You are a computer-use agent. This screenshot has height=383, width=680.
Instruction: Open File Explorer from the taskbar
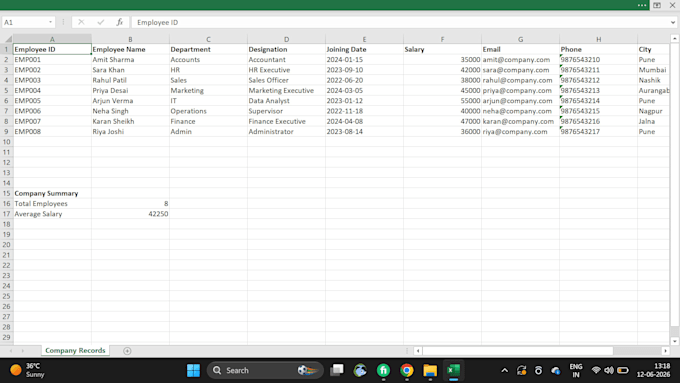[430, 370]
